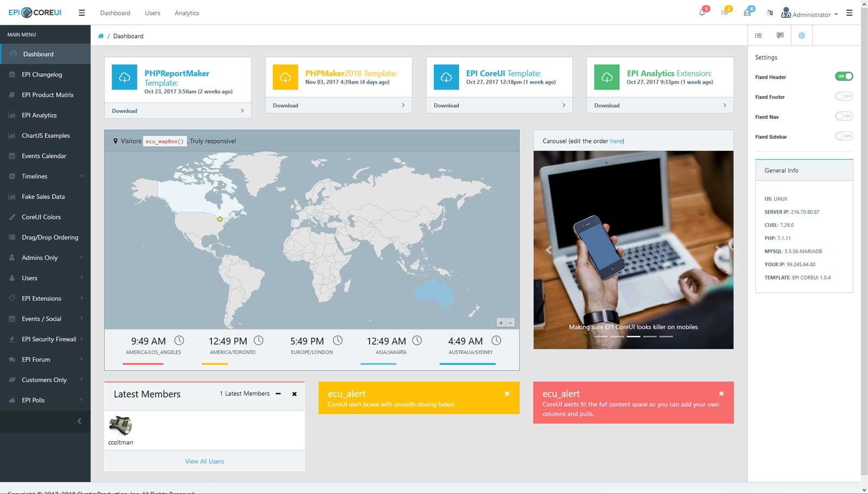Click the PHPReportMaker blue cloud download icon
The image size is (868, 494).
[x=124, y=77]
